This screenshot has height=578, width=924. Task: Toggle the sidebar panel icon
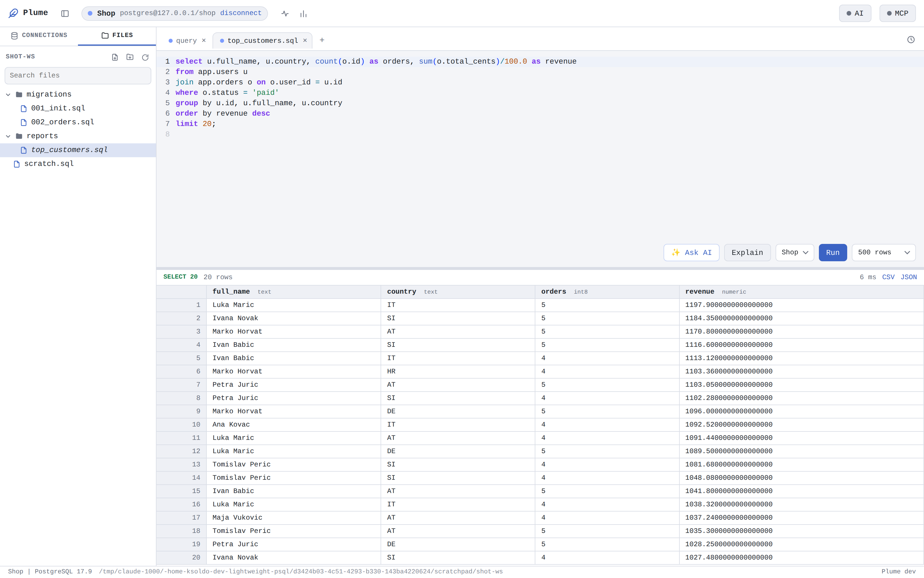pyautogui.click(x=65, y=13)
